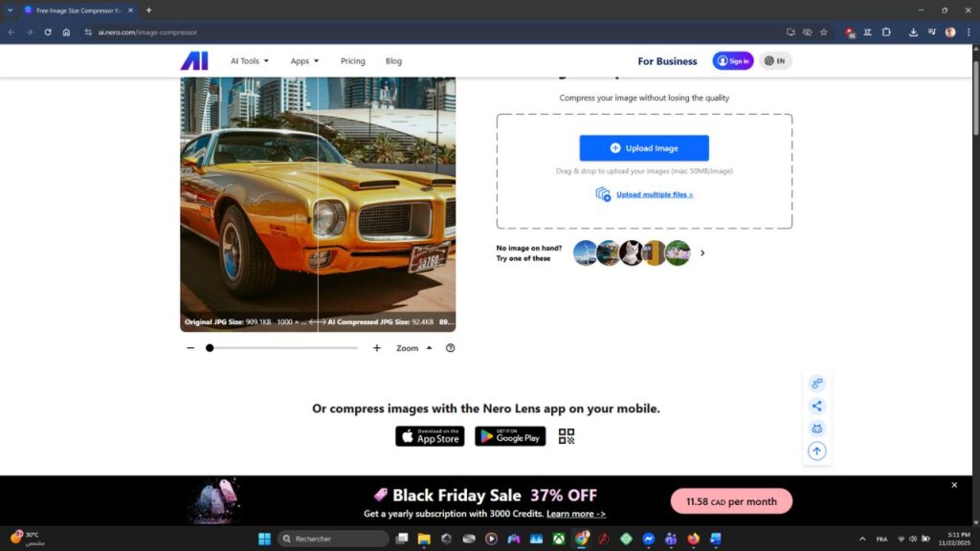The width and height of the screenshot is (980, 551).
Task: Expand the Zoom options arrow
Action: tap(429, 348)
